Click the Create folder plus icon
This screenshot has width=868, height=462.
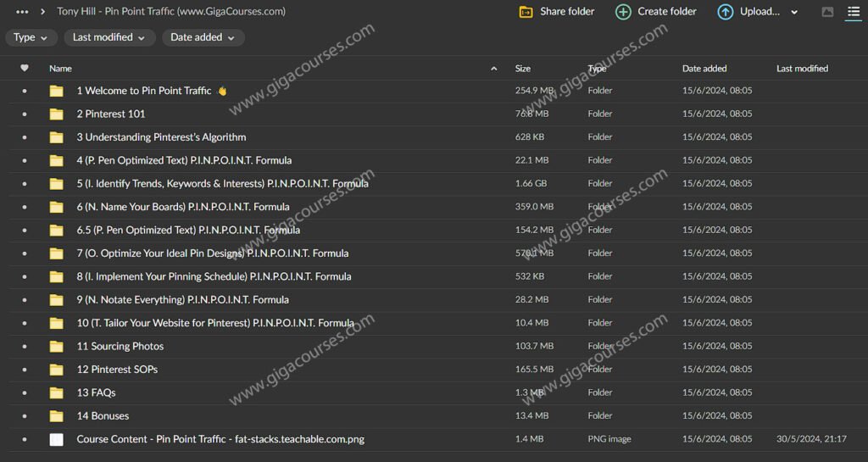pos(623,12)
